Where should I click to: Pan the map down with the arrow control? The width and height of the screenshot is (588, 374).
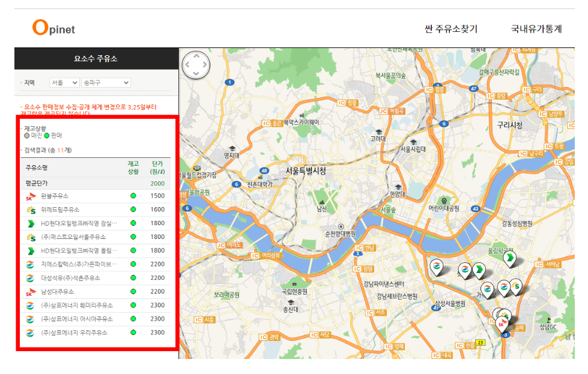tap(196, 73)
